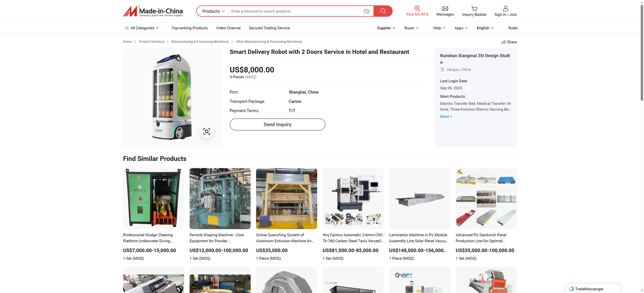Image resolution: width=644 pixels, height=293 pixels.
Task: Click the Sign in / Join person icon
Action: click(506, 8)
